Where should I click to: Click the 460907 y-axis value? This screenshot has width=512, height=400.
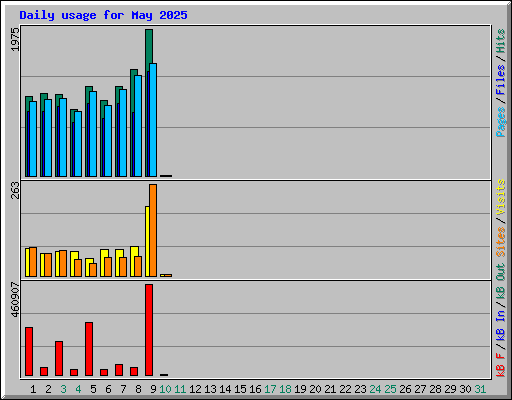coord(15,299)
